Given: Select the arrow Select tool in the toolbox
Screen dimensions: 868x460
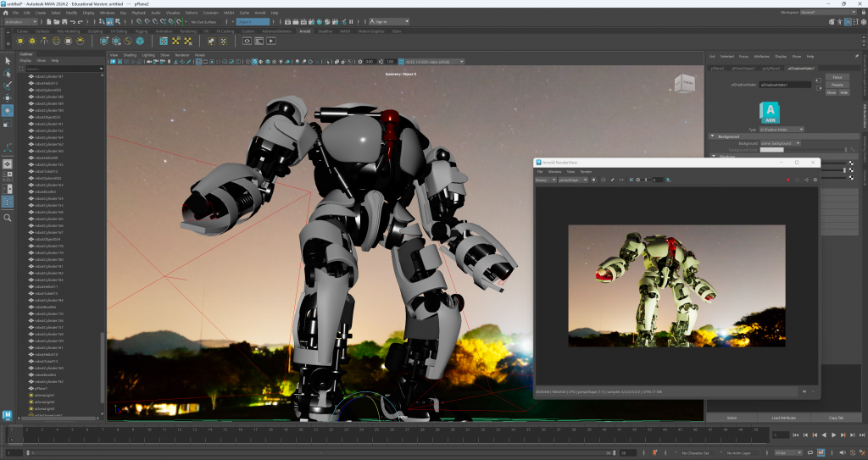Looking at the screenshot, I should coord(8,61).
